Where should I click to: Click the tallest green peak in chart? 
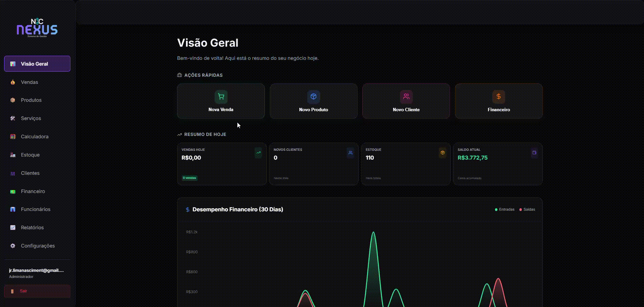coord(373,233)
